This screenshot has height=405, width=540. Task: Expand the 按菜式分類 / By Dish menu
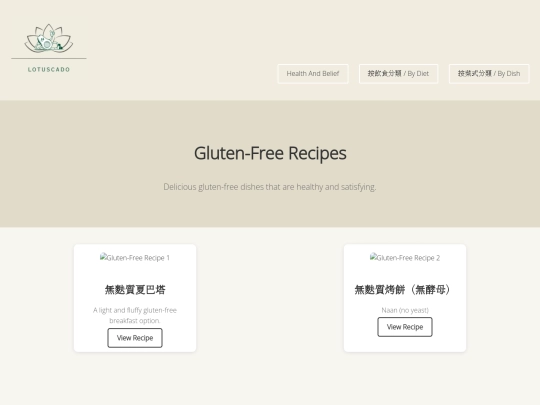pos(489,74)
